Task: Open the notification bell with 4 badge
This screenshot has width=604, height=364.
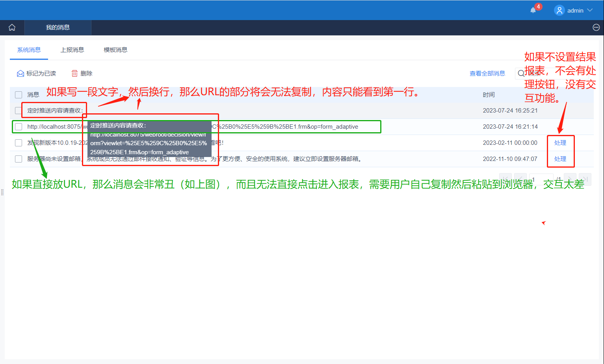Action: pos(533,10)
